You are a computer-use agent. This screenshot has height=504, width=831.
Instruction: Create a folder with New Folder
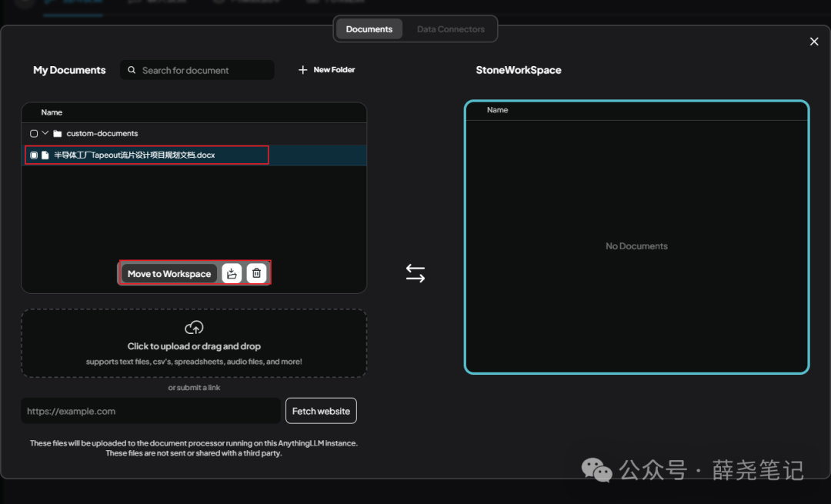coord(326,70)
